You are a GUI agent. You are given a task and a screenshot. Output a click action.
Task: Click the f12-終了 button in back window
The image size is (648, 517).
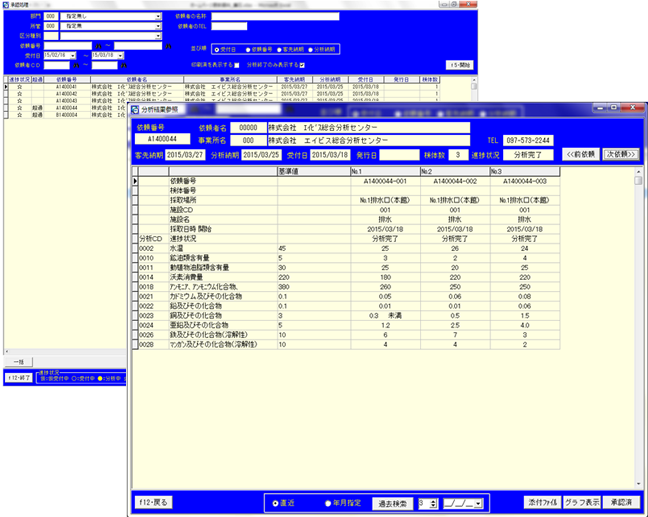point(19,378)
